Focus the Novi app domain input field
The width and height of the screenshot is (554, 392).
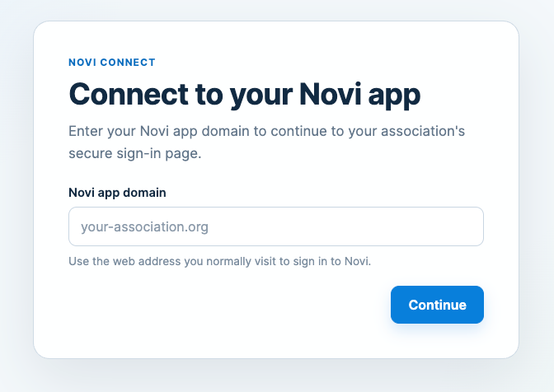point(276,226)
